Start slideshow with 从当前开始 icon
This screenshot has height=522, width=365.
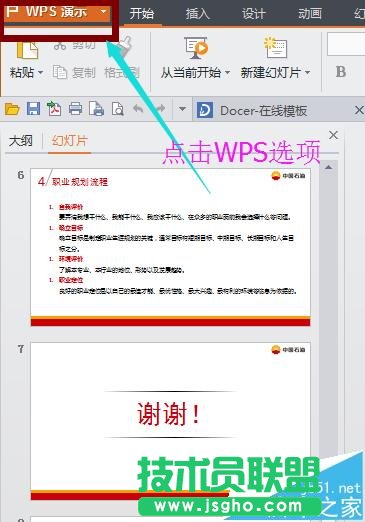click(196, 48)
